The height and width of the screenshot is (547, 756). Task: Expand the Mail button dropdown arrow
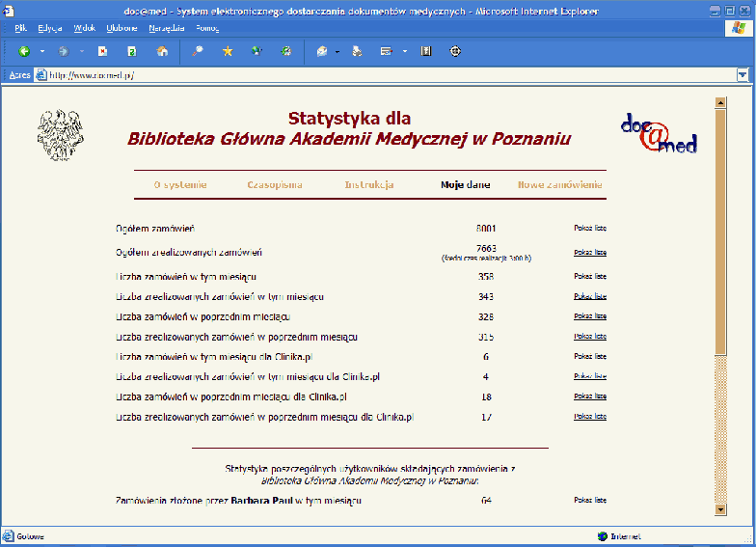[x=337, y=51]
